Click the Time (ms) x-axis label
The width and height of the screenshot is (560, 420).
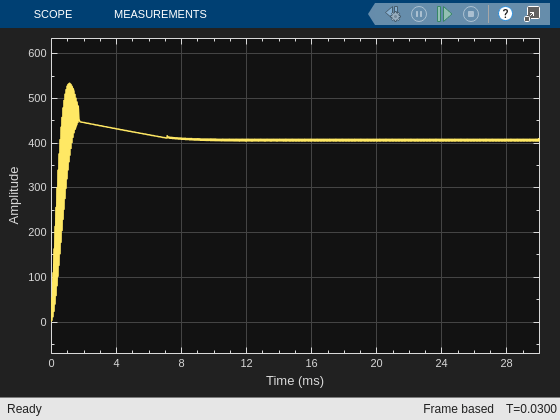click(295, 381)
